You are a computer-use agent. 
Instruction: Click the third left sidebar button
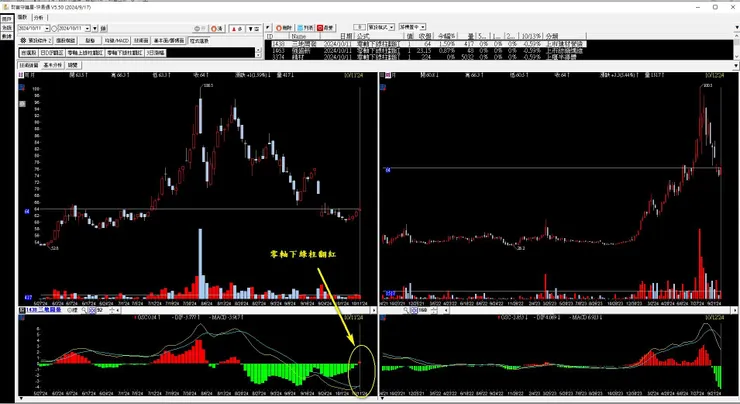[x=7, y=36]
